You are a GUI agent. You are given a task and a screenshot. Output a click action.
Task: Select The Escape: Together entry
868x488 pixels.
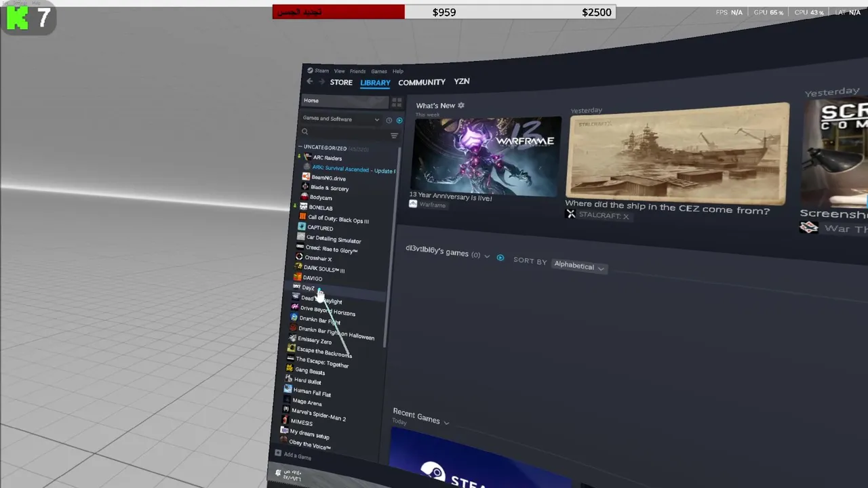[322, 362]
